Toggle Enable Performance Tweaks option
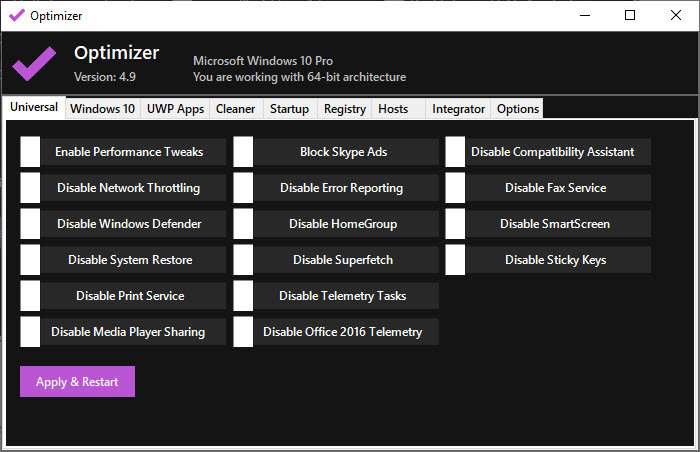The image size is (700, 452). (30, 152)
